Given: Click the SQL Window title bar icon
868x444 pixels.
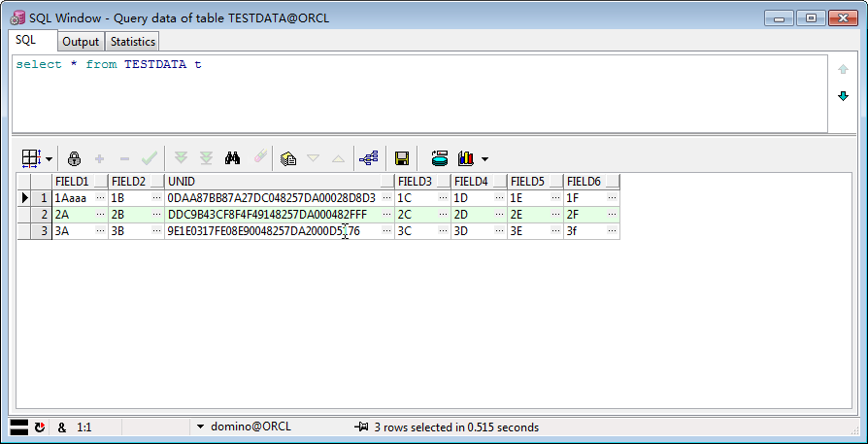Looking at the screenshot, I should click(17, 18).
